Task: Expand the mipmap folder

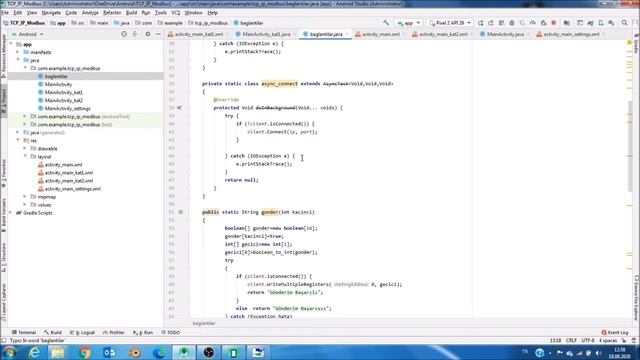Action: pos(25,197)
